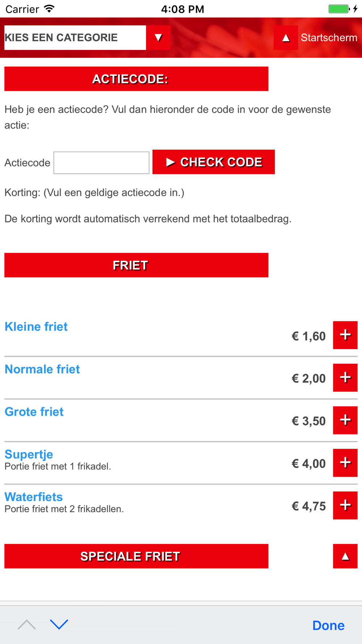Add Supertje with plus icon

(x=345, y=463)
